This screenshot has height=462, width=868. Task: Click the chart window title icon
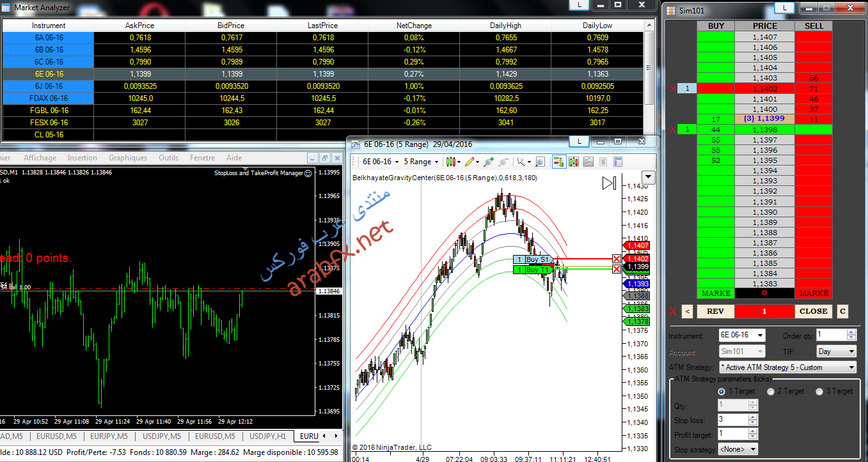(356, 144)
